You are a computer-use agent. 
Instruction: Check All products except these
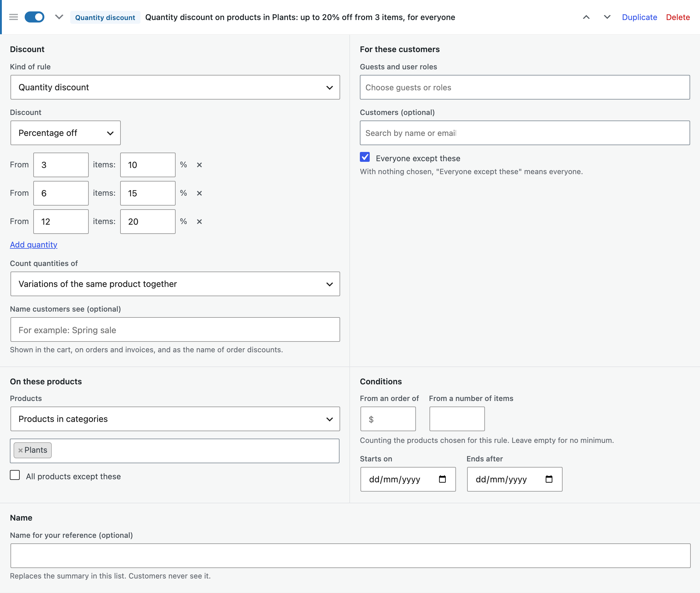[15, 475]
